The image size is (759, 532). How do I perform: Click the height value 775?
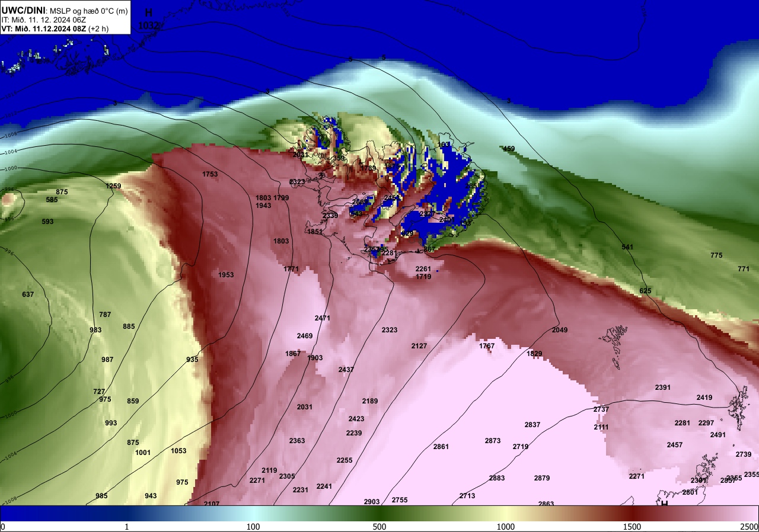pyautogui.click(x=716, y=255)
